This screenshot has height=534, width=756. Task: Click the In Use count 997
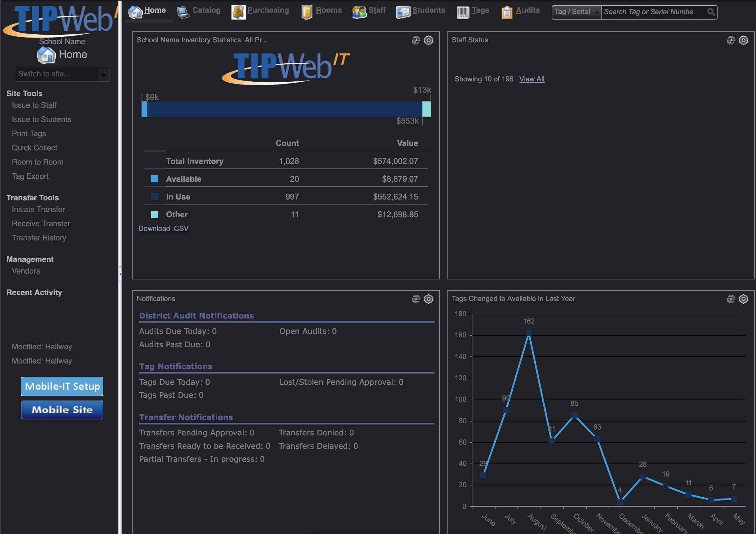(x=292, y=197)
